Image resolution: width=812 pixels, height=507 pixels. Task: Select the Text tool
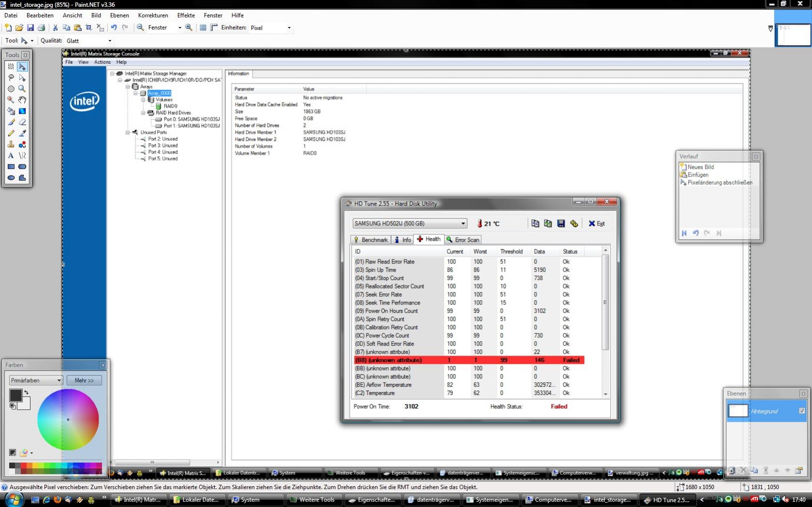(11, 156)
